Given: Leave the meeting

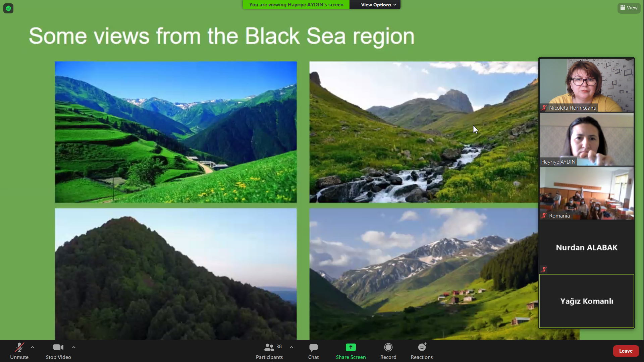Looking at the screenshot, I should point(626,351).
